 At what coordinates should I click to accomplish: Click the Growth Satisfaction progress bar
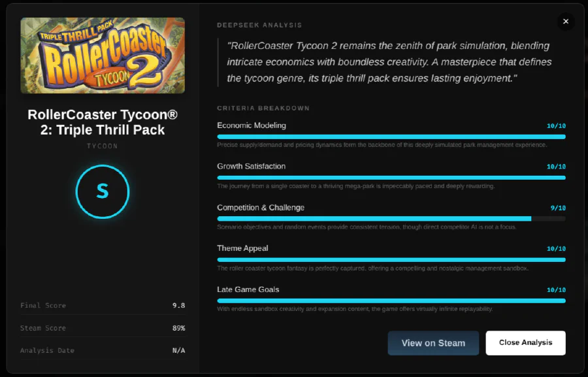click(x=391, y=178)
